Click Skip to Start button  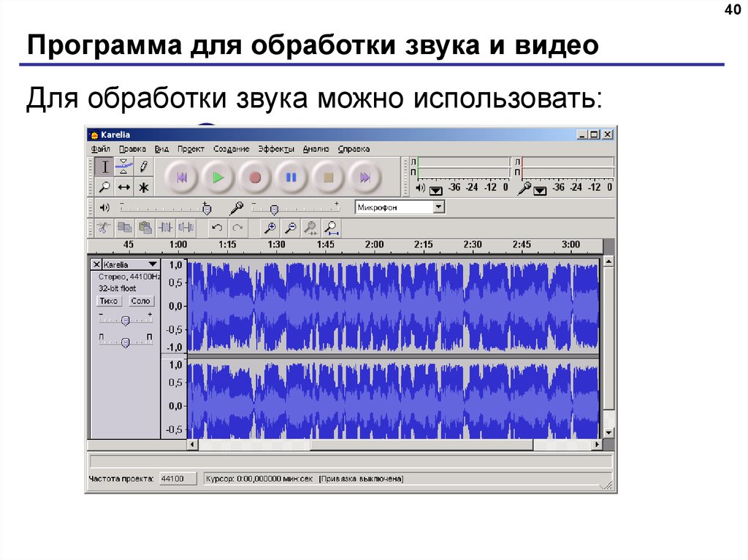coord(182,178)
